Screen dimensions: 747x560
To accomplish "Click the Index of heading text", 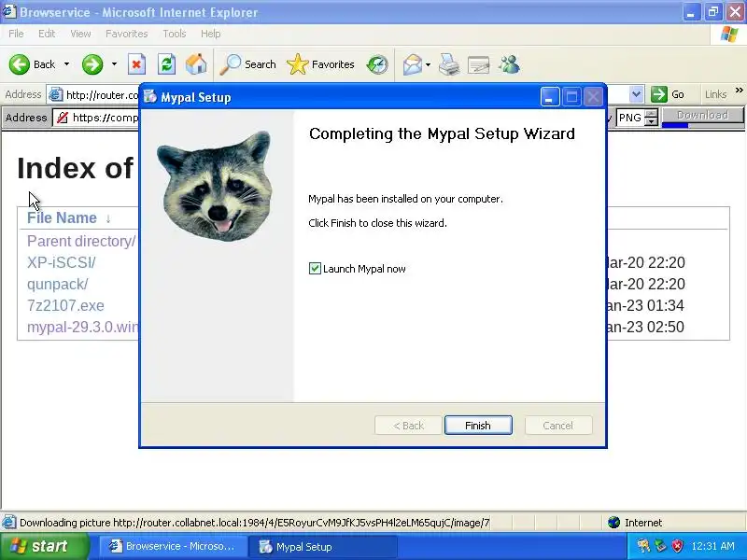I will (75, 168).
